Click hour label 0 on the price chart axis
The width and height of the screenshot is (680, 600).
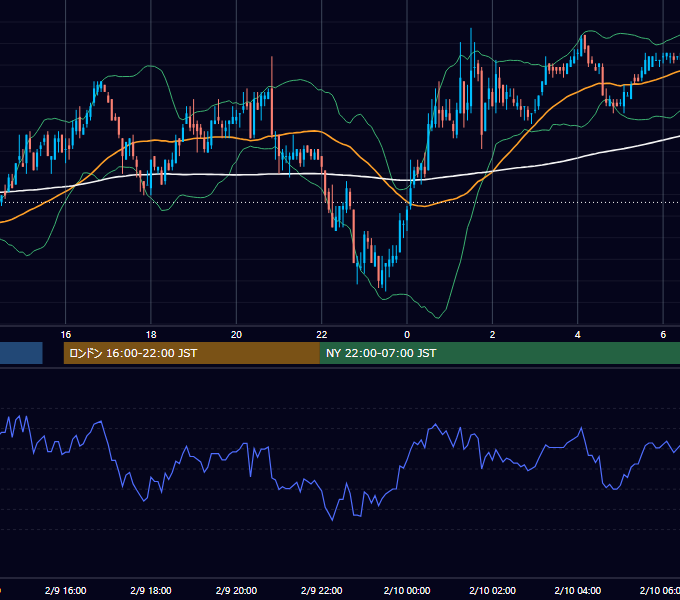407,335
